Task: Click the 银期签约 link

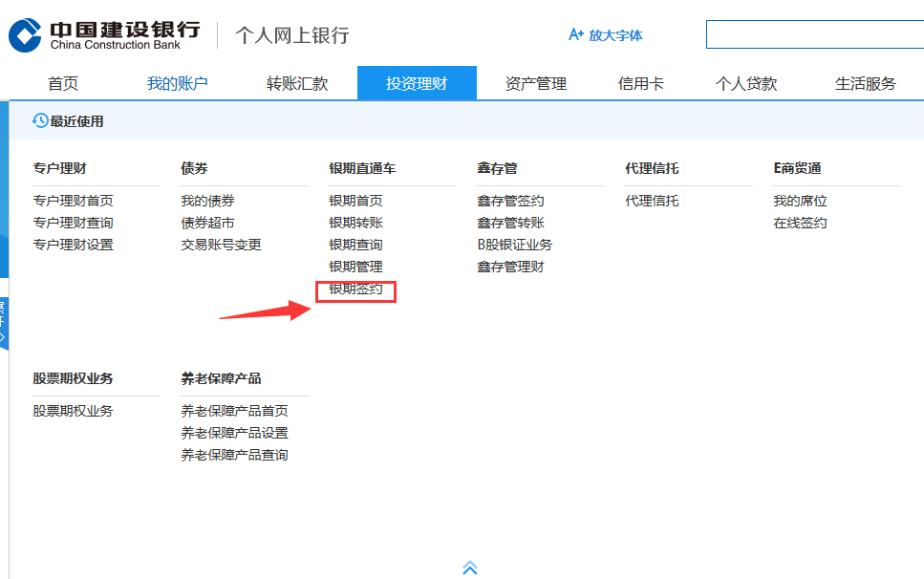Action: (355, 289)
